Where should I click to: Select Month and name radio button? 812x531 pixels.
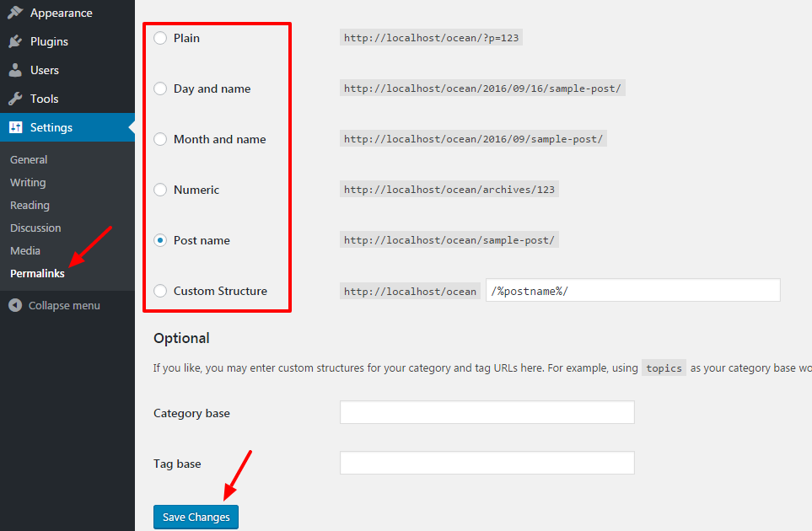(x=160, y=139)
